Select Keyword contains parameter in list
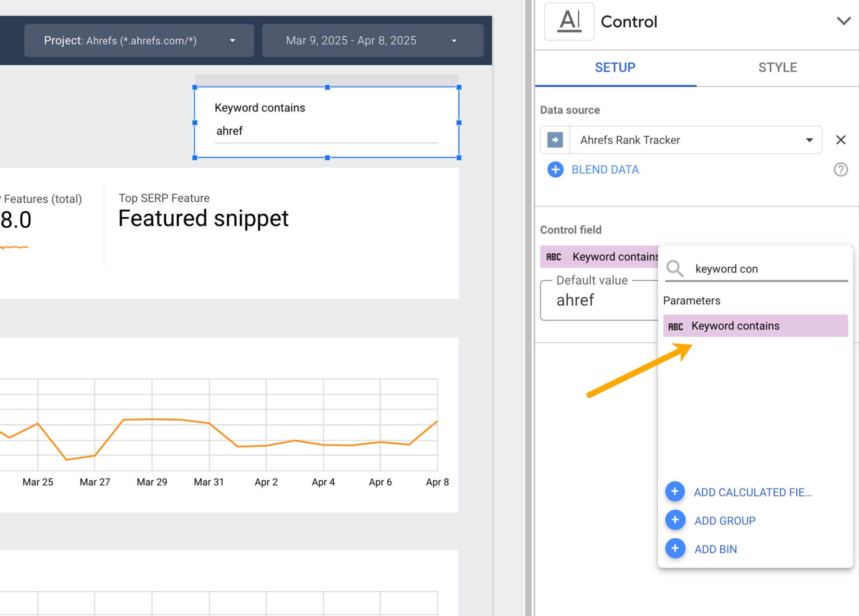This screenshot has height=616, width=860. (x=755, y=326)
